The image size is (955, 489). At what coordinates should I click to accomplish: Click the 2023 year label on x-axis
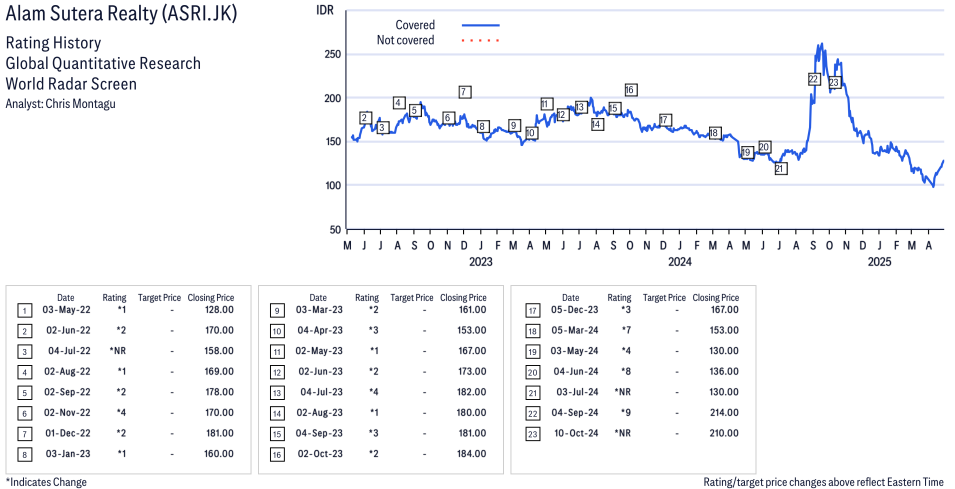point(481,262)
